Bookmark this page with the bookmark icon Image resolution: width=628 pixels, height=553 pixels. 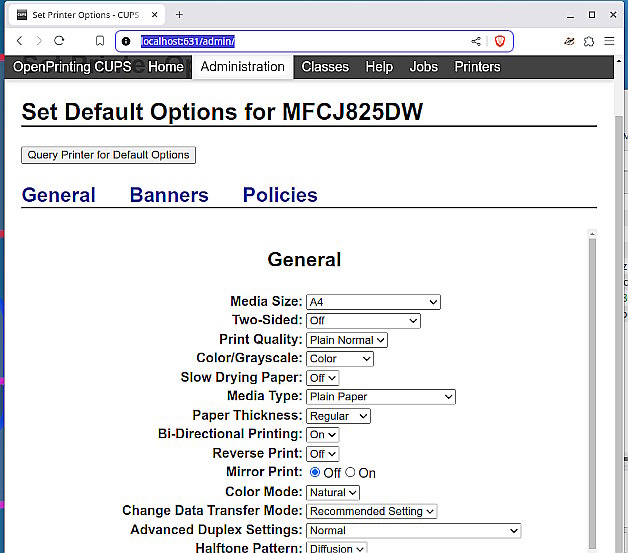pos(100,41)
